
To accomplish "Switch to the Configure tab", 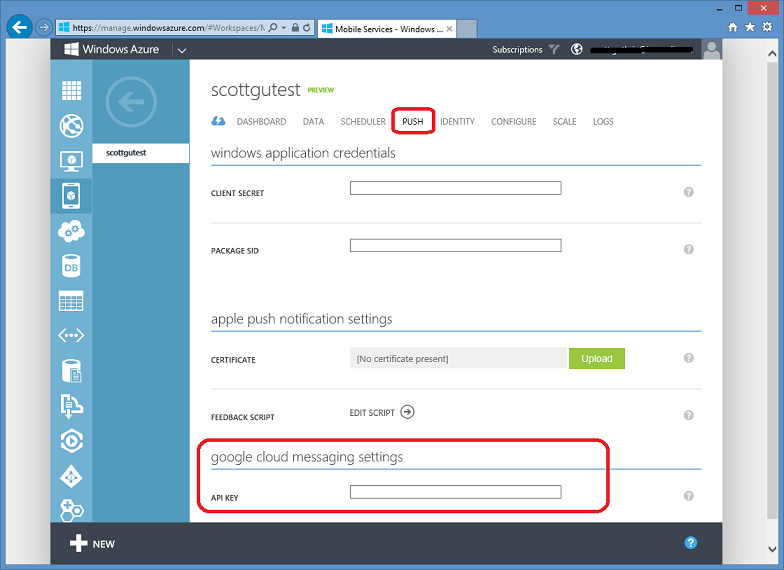I will click(x=514, y=122).
